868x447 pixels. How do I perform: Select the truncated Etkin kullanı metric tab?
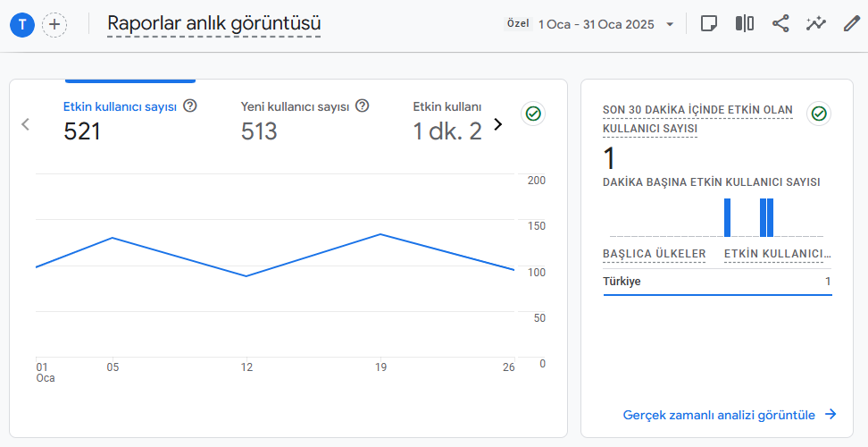coord(447,119)
